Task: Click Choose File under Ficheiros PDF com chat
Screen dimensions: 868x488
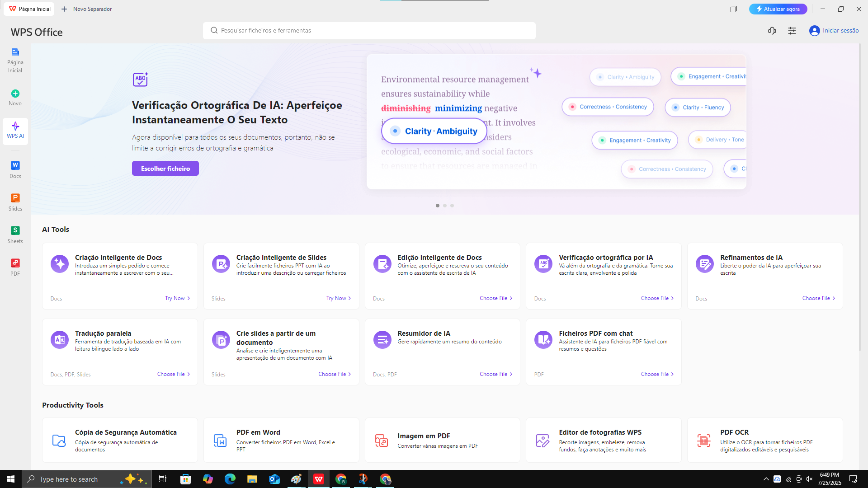Action: click(657, 374)
